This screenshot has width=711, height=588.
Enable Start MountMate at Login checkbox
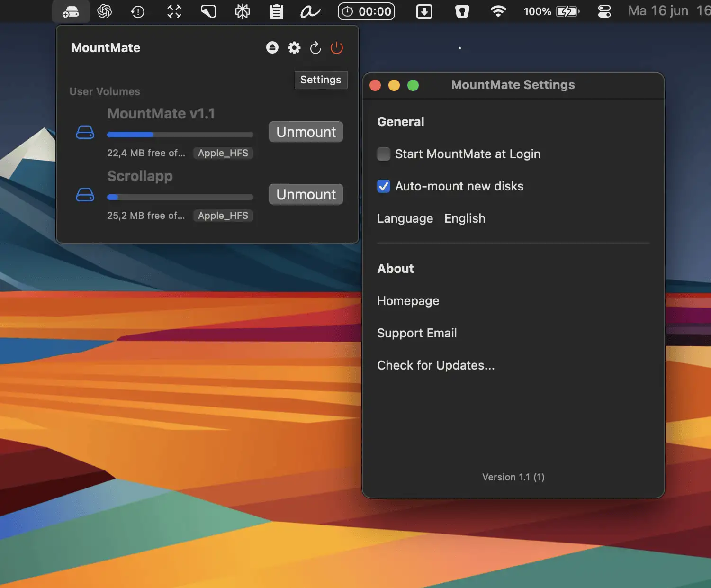click(x=384, y=154)
